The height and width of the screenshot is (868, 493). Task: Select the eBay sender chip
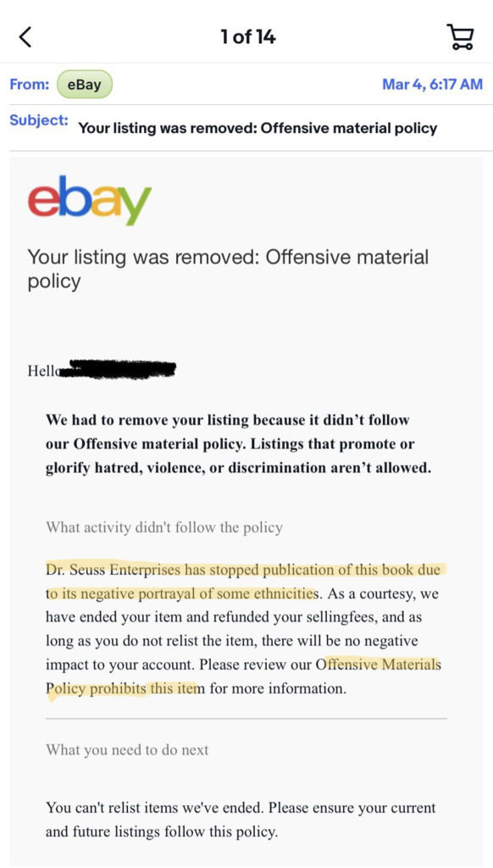[84, 85]
